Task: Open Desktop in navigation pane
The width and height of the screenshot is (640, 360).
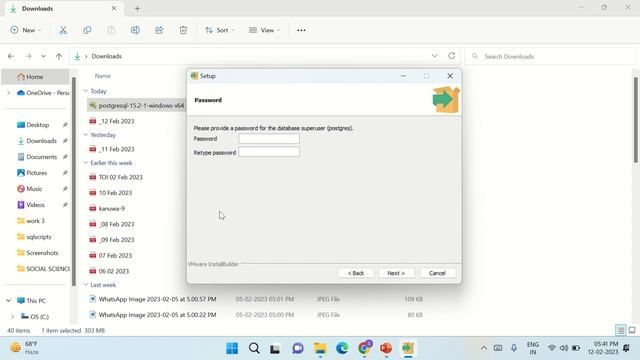Action: [38, 125]
